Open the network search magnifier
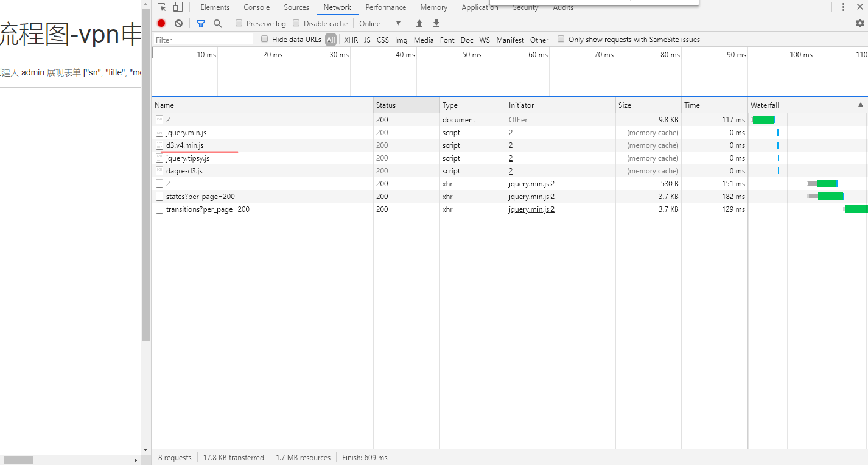The width and height of the screenshot is (868, 465). [217, 23]
